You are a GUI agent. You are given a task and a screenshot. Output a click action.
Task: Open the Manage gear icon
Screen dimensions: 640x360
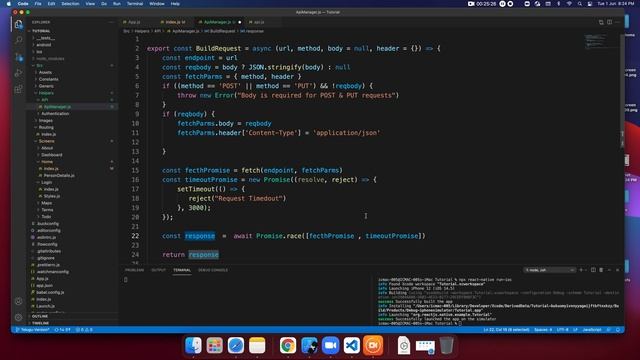18,317
